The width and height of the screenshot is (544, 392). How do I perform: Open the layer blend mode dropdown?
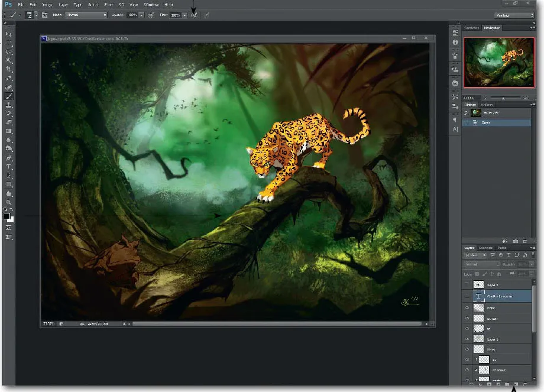point(483,264)
